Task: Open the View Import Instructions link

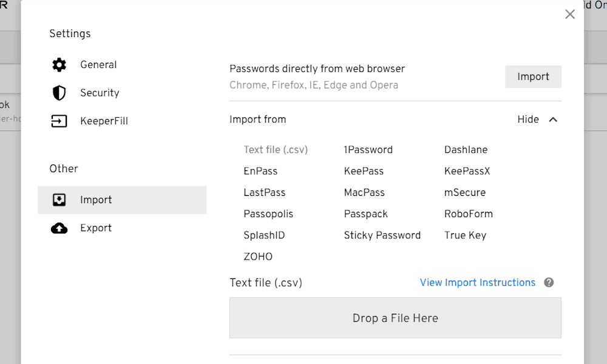Action: point(478,282)
